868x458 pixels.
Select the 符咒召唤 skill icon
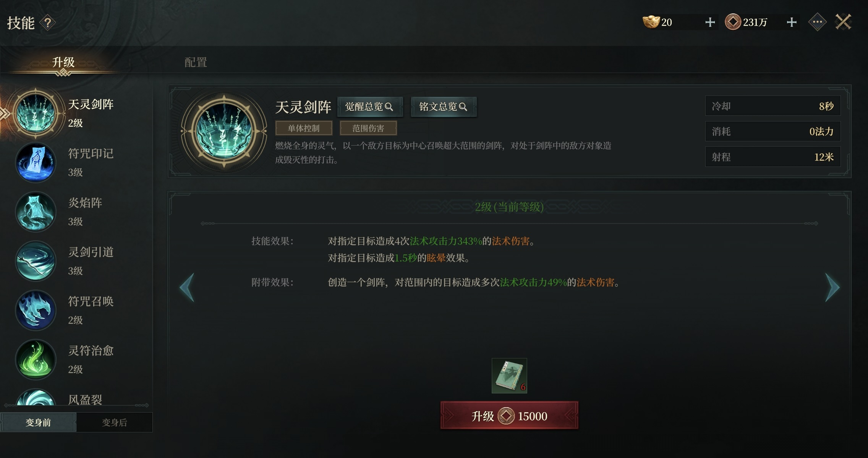(36, 310)
